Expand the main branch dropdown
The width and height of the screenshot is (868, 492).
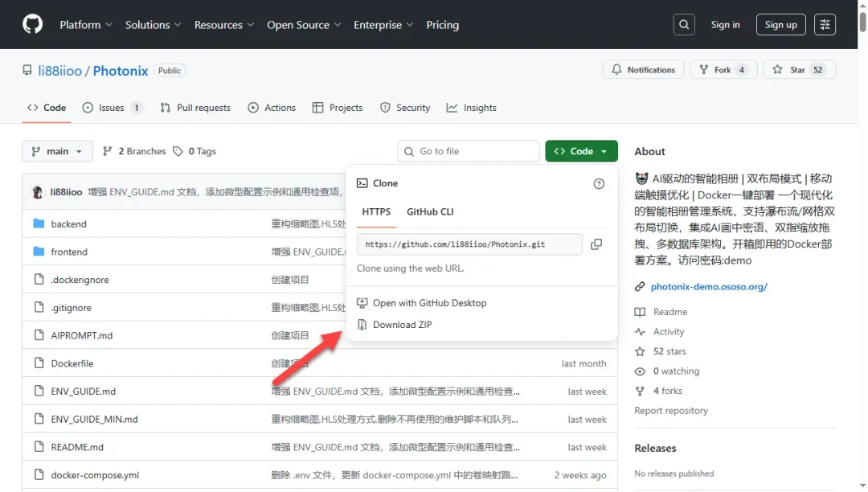coord(58,151)
